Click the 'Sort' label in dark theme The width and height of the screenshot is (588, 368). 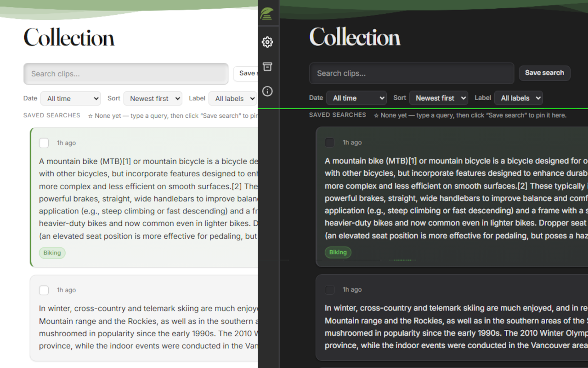tap(400, 98)
